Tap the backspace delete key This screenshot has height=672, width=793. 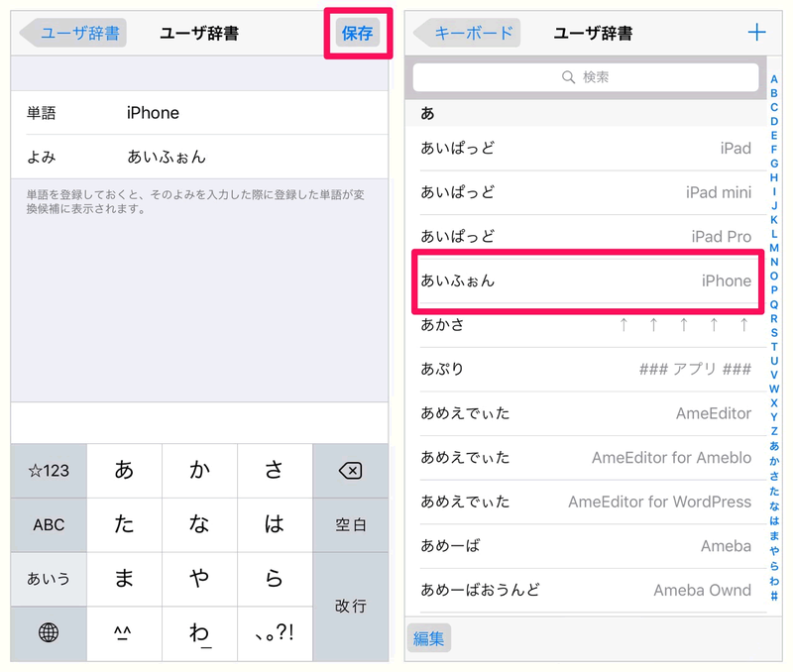coord(351,471)
